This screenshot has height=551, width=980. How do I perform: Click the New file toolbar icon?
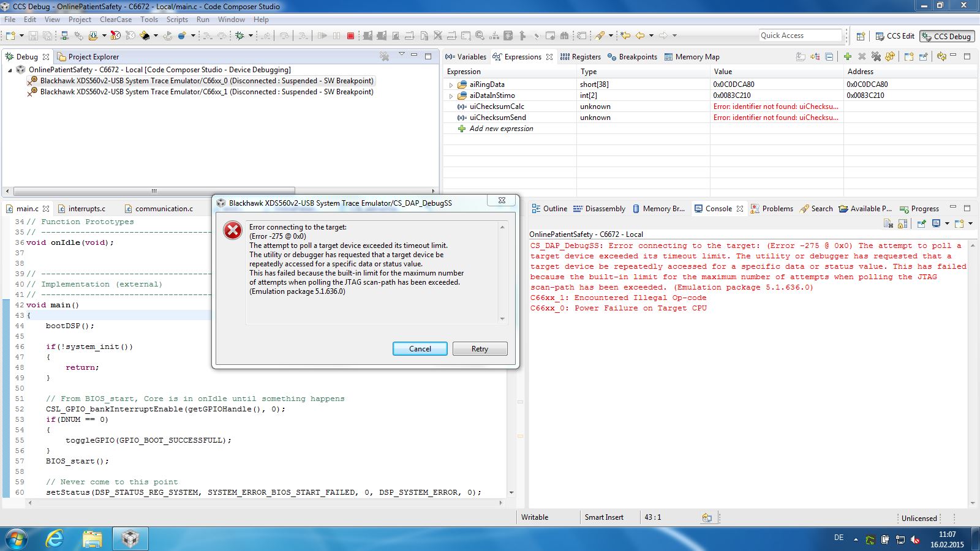(10, 36)
